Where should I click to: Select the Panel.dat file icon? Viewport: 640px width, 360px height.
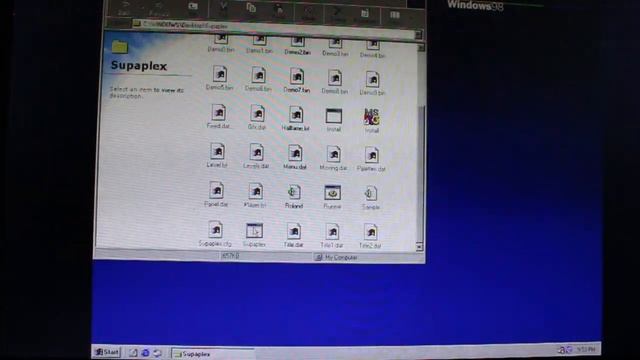point(216,190)
